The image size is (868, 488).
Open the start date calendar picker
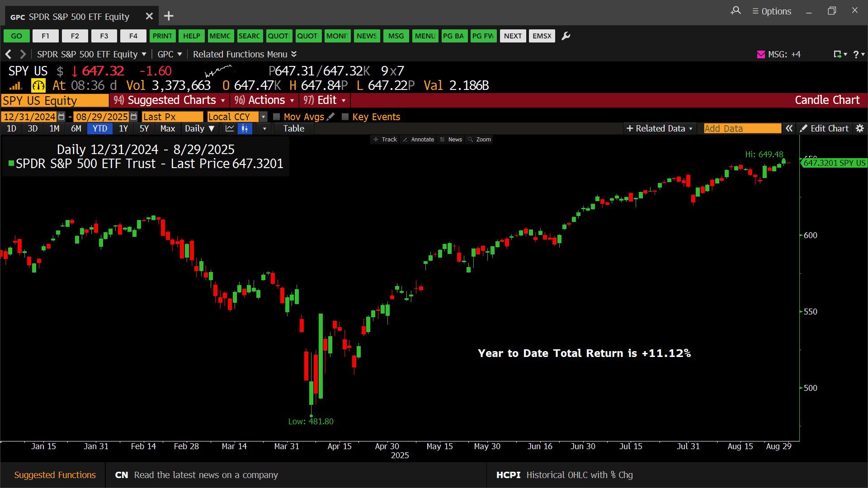pos(61,117)
